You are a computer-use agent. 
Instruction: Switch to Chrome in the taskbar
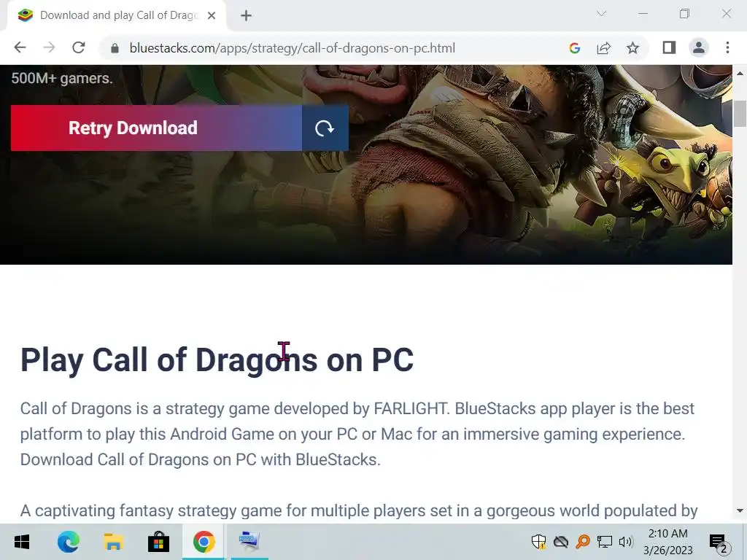click(204, 542)
